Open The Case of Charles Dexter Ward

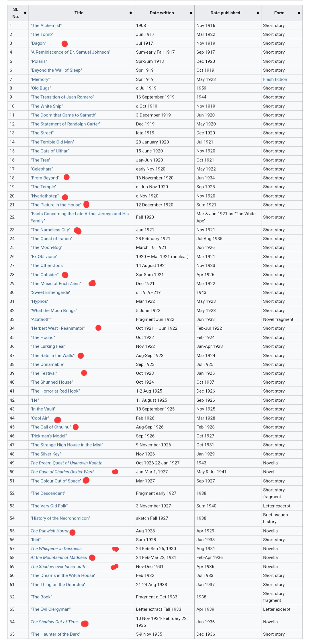(62, 472)
